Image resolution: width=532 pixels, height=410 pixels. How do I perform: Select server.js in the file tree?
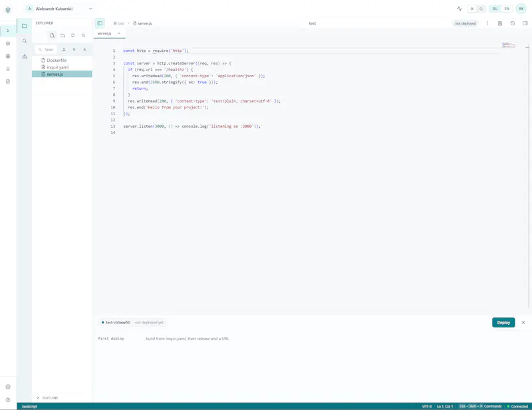point(62,74)
